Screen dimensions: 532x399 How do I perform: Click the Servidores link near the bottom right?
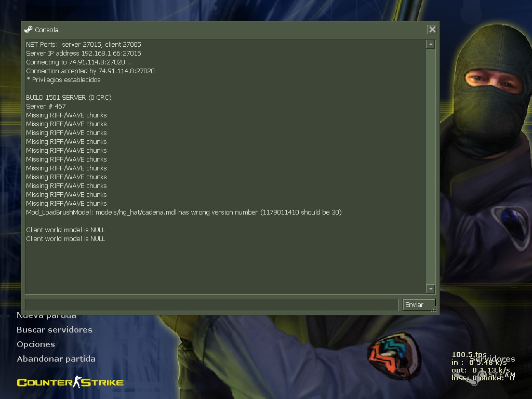tap(493, 358)
